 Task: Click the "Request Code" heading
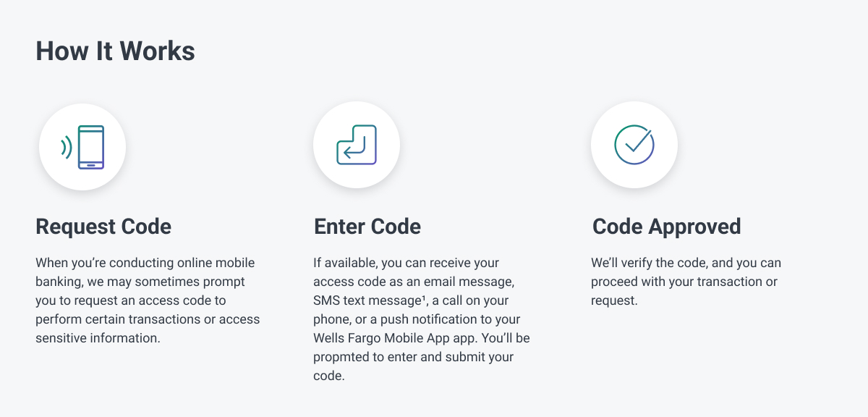pyautogui.click(x=103, y=227)
